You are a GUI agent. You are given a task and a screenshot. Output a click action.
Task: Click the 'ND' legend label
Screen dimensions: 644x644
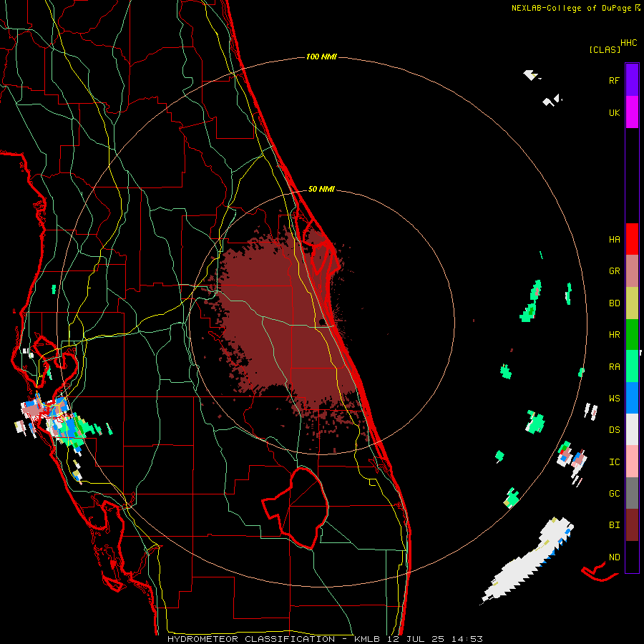click(x=614, y=557)
